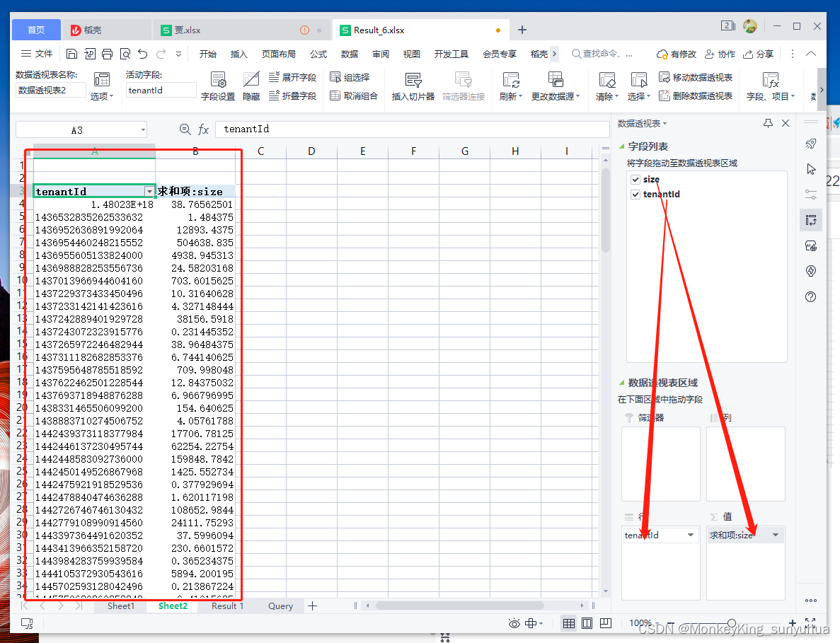Open the 字段、项目 dropdown

tap(771, 96)
